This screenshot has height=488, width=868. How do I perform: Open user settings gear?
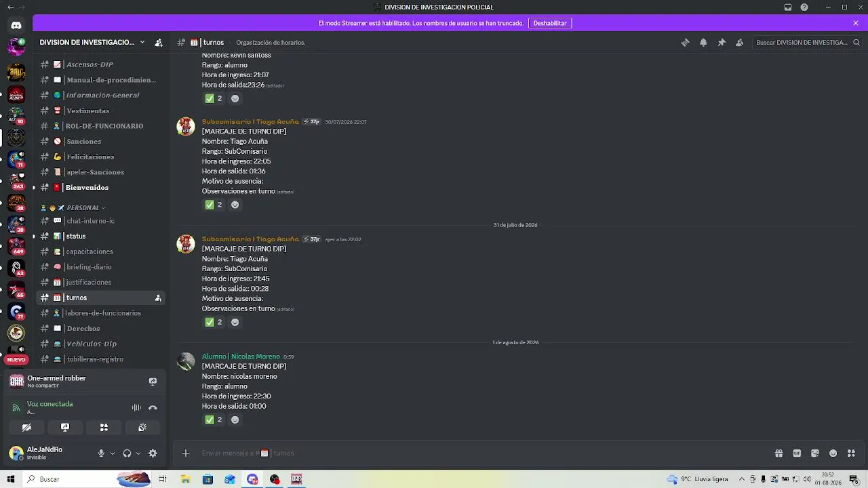[x=153, y=453]
